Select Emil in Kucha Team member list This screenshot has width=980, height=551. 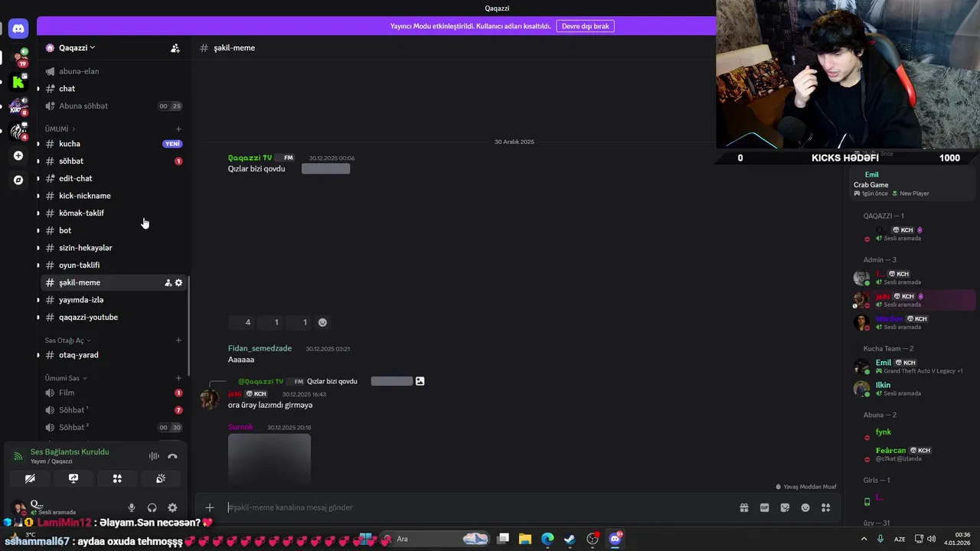click(884, 363)
